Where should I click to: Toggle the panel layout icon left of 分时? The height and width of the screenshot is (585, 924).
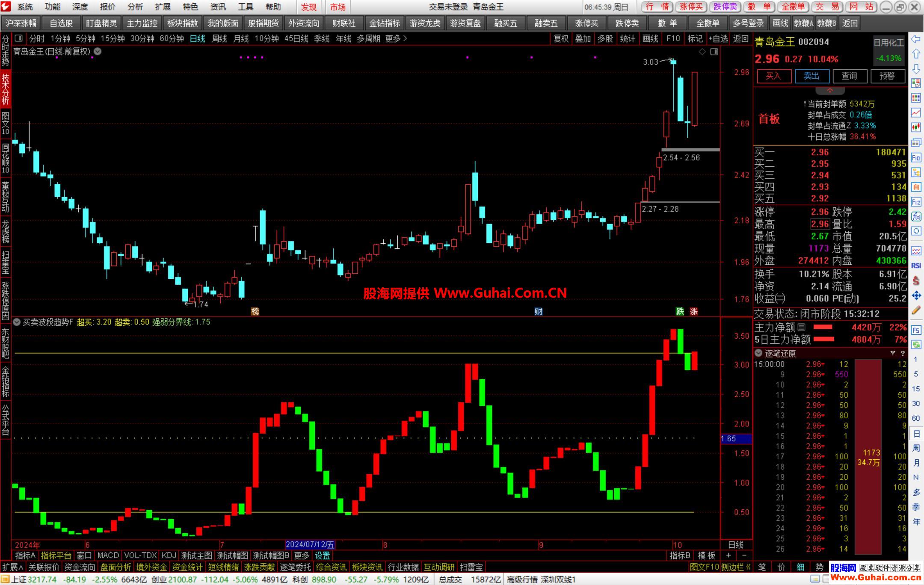coord(18,38)
